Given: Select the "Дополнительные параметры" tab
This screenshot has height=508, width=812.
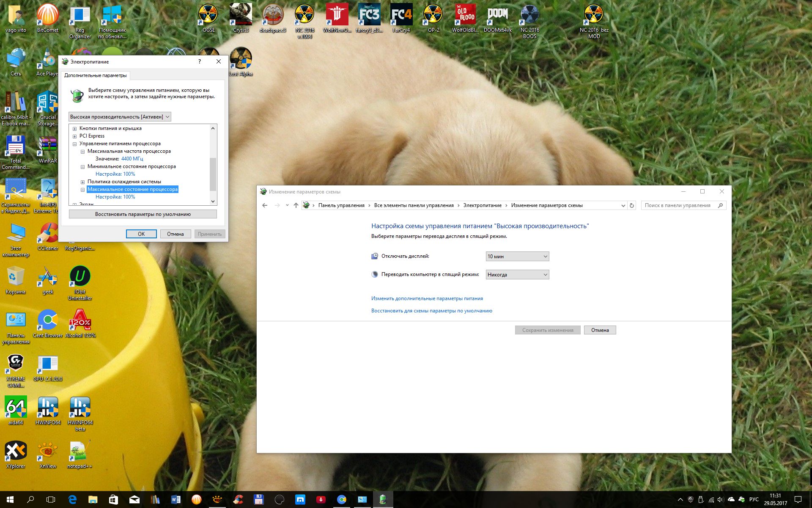Looking at the screenshot, I should pos(95,75).
